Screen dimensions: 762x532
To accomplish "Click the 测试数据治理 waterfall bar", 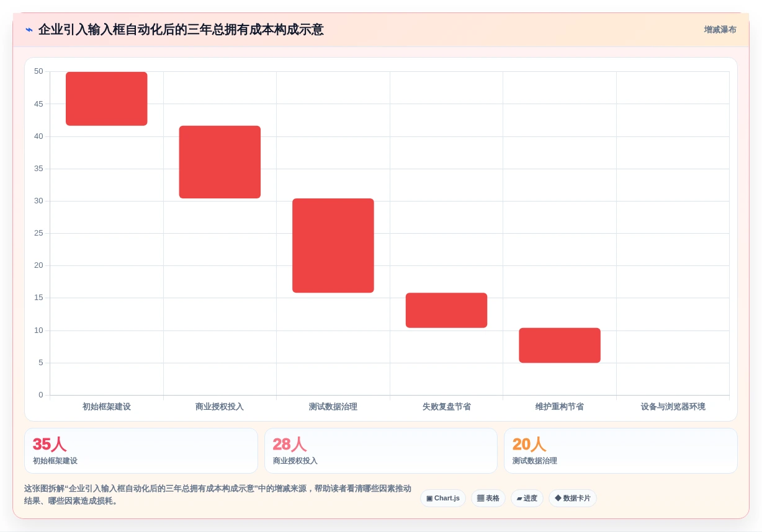I will coord(333,246).
